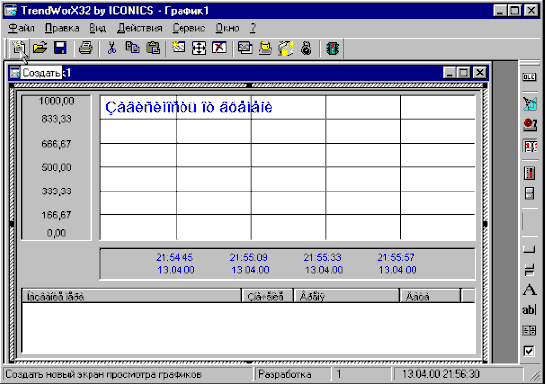Click the four-arrows move icon in toolbar
The image size is (546, 386).
(x=199, y=48)
